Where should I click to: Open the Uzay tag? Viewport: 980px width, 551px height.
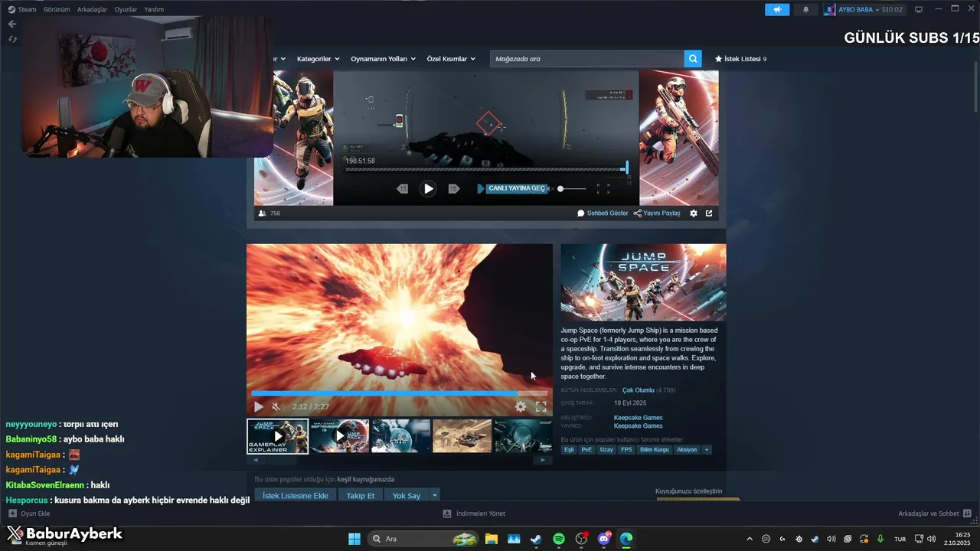[x=606, y=449]
